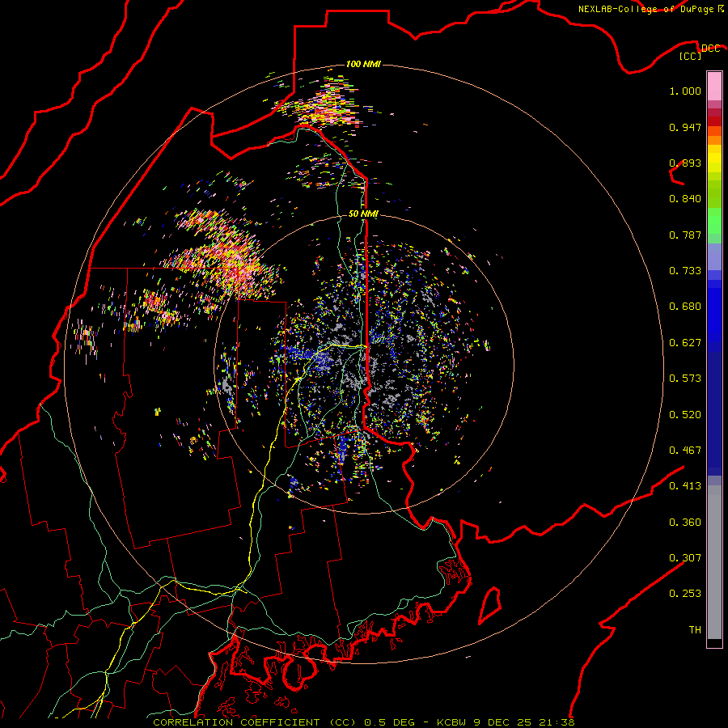Image resolution: width=728 pixels, height=728 pixels.
Task: Click the CORRELATION COEFFICIENT (CC) caption text
Action: tap(255, 722)
